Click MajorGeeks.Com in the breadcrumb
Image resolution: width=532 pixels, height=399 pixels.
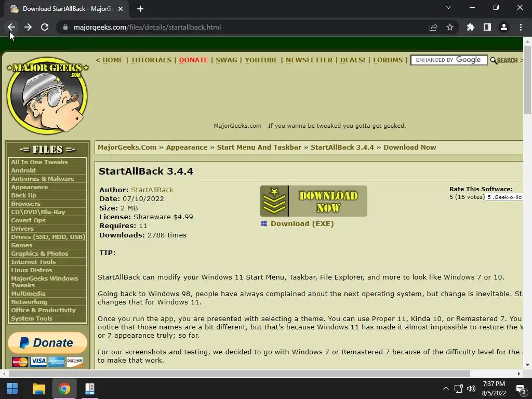[x=127, y=147]
